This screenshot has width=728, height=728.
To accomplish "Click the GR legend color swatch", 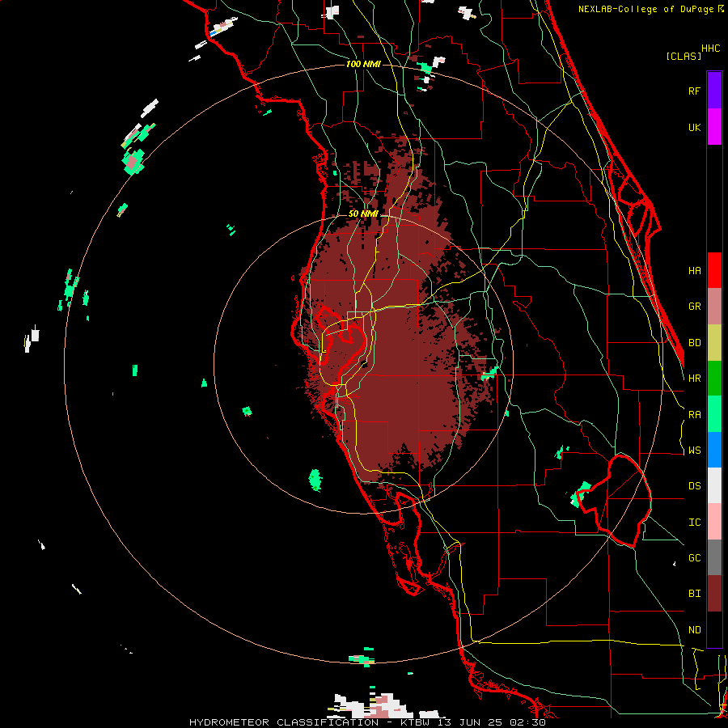I will pyautogui.click(x=714, y=306).
